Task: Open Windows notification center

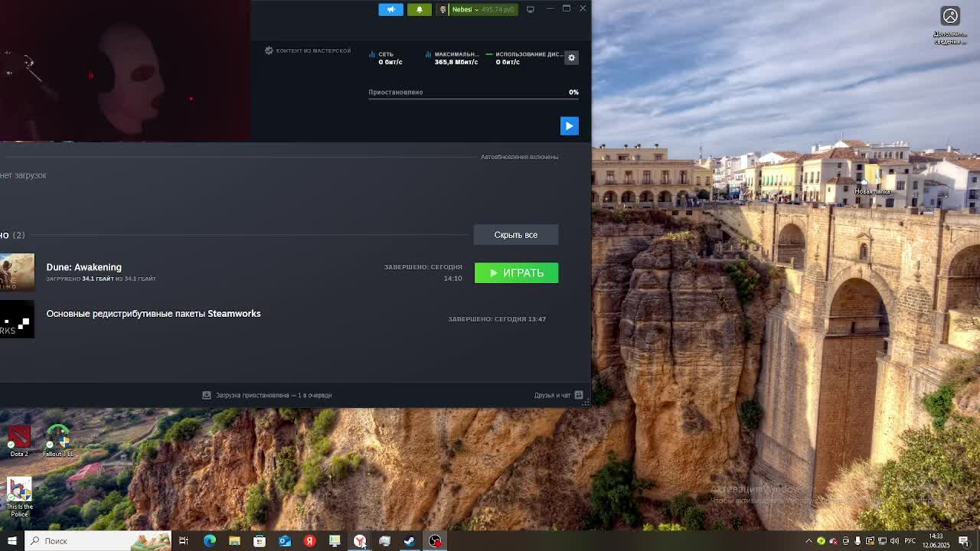Action: pyautogui.click(x=964, y=541)
